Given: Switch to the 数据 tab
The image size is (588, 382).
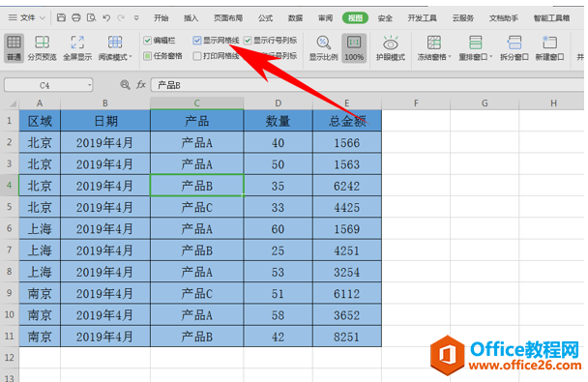Looking at the screenshot, I should [295, 17].
